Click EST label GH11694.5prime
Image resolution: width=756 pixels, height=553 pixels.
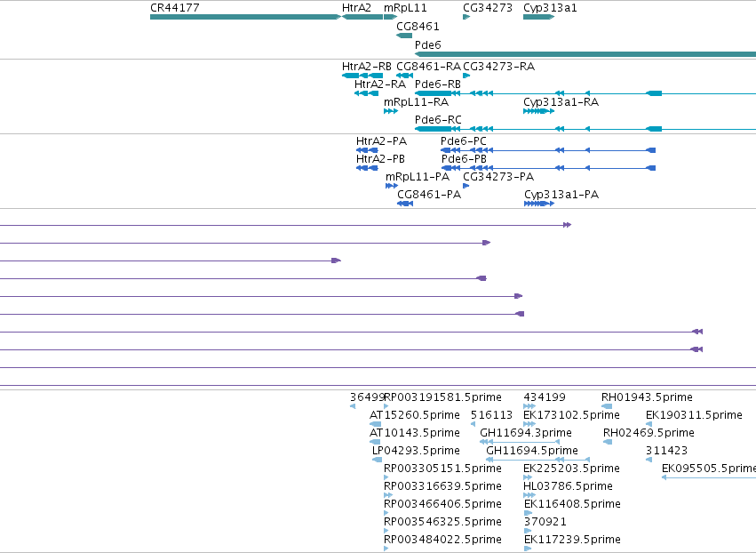click(532, 451)
